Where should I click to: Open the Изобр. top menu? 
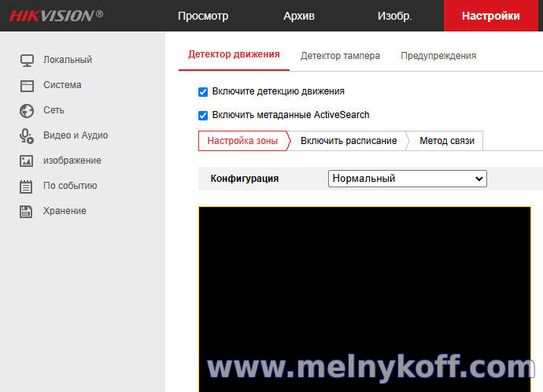click(394, 16)
